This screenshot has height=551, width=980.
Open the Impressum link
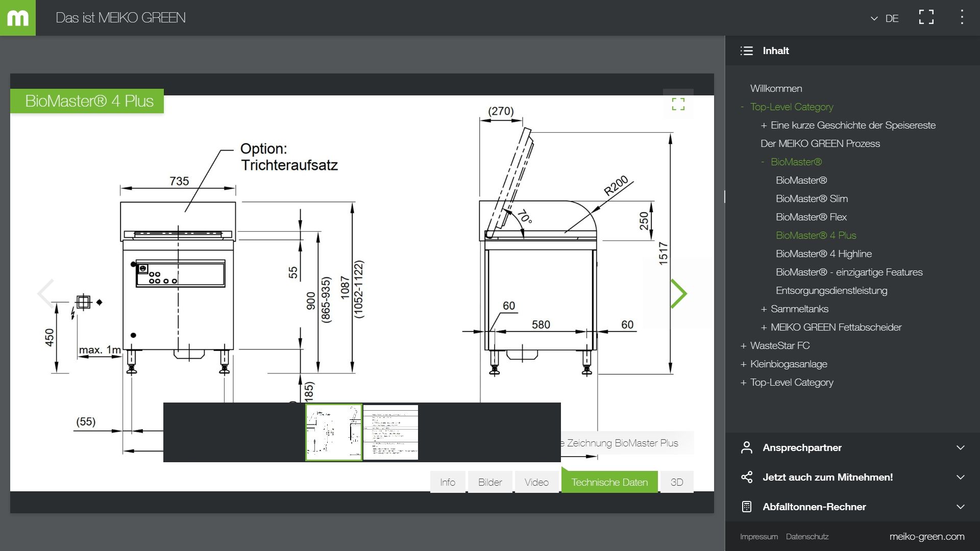pos(758,537)
